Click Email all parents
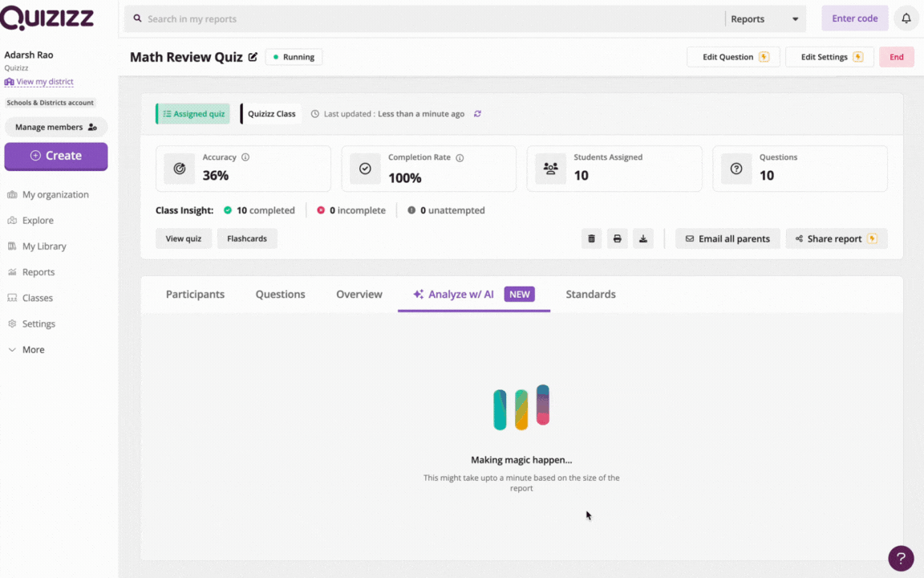 [x=727, y=239]
